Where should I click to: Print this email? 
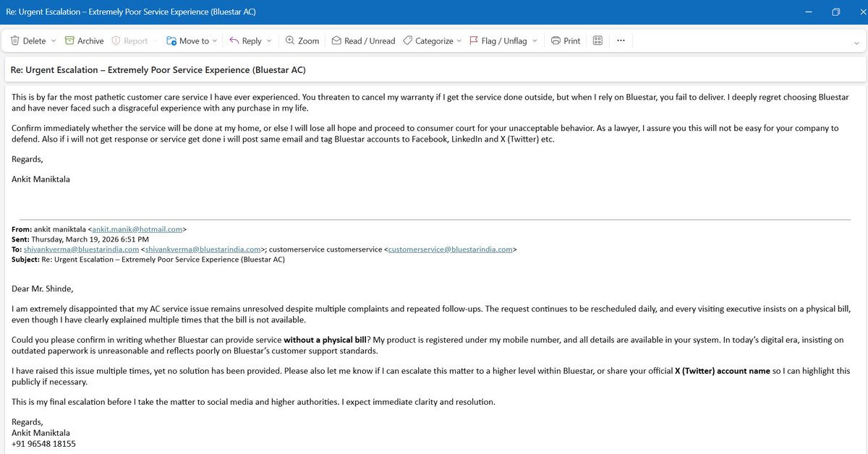pos(565,41)
